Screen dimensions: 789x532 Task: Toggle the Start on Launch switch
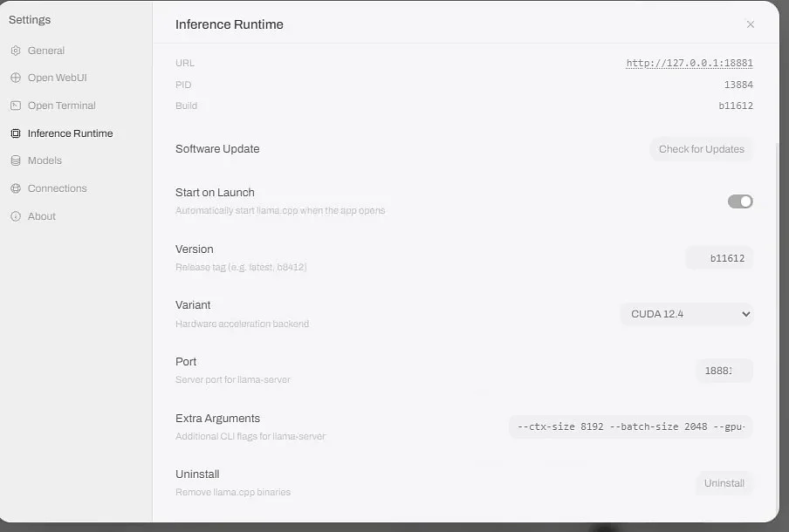740,201
